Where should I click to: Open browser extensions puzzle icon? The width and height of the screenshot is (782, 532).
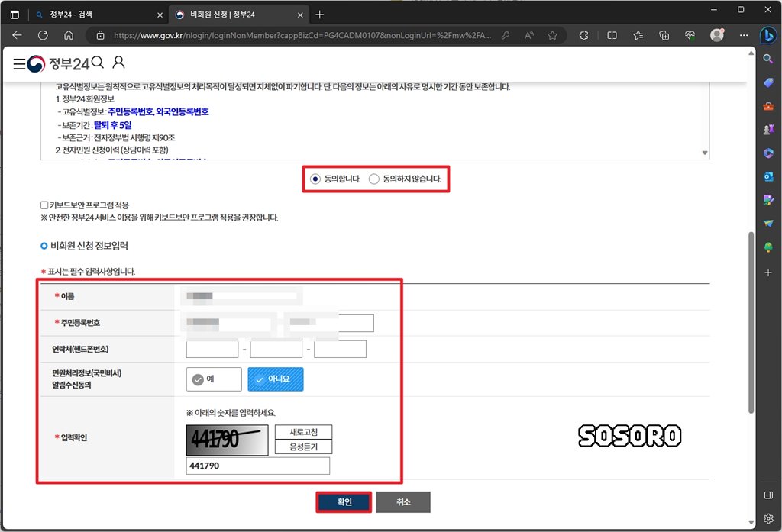[x=583, y=35]
